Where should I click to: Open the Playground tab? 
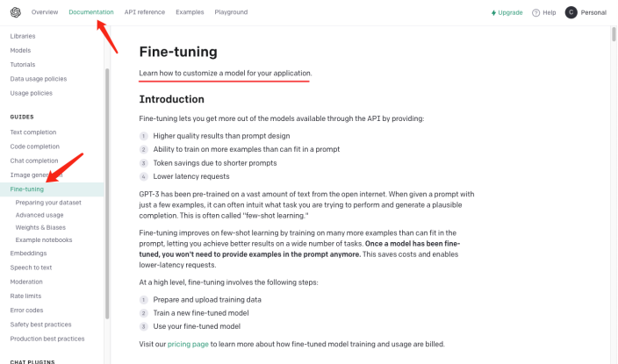(x=231, y=12)
